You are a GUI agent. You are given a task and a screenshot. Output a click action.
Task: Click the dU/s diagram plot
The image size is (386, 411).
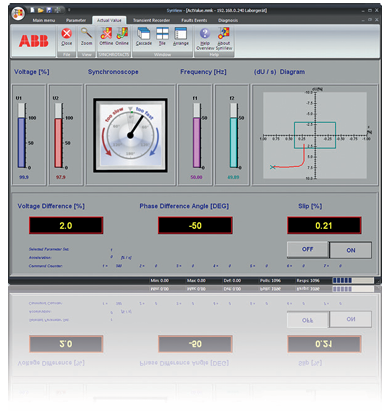(315, 135)
